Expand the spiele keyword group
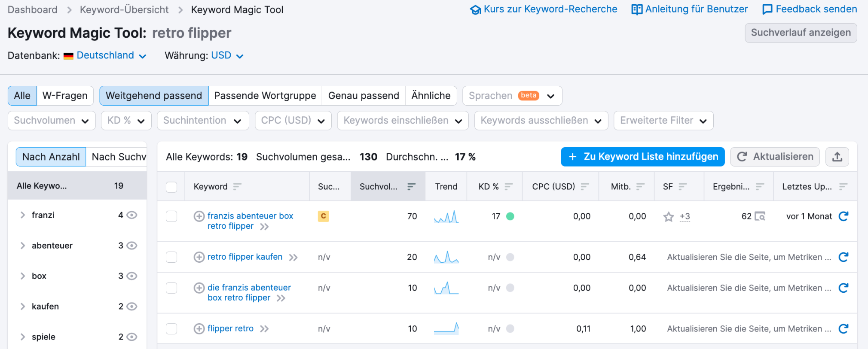Viewport: 868px width, 349px height. (x=23, y=337)
